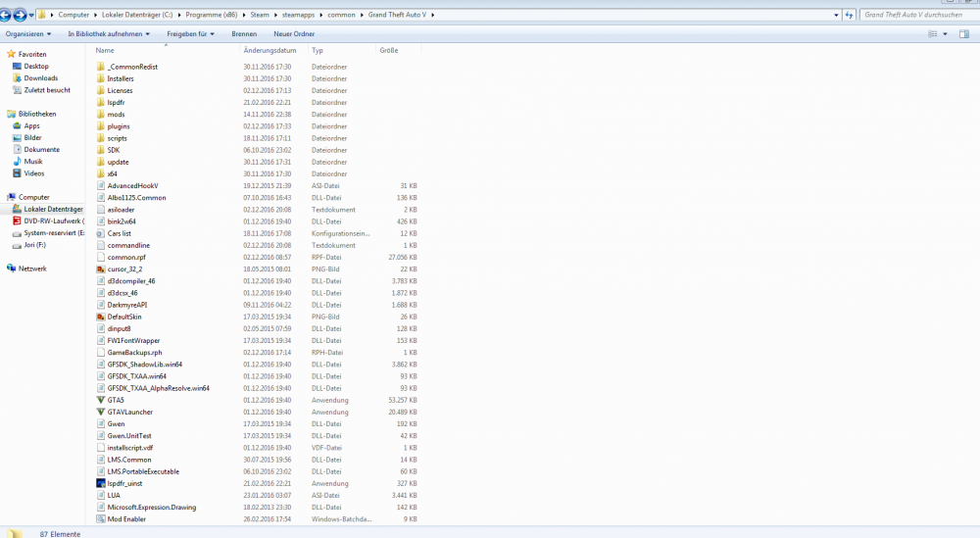The height and width of the screenshot is (538, 980).
Task: Toggle the preview pane button
Action: pos(964,33)
